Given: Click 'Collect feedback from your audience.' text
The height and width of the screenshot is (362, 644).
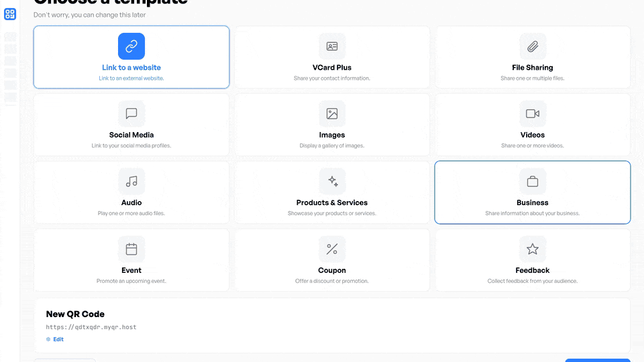Looking at the screenshot, I should [x=532, y=281].
